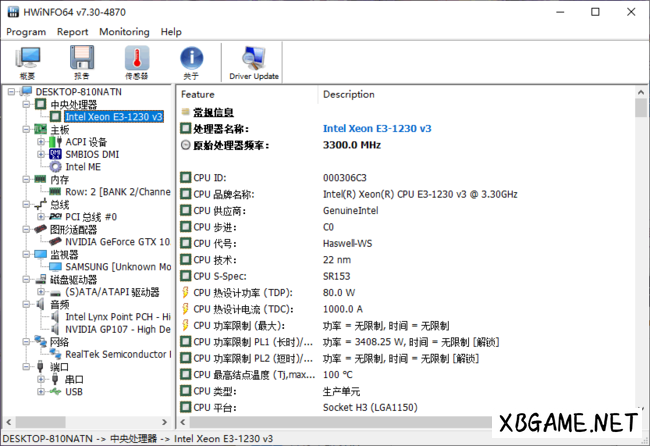Select SAMSUNG monitor entry in tree

point(118,267)
